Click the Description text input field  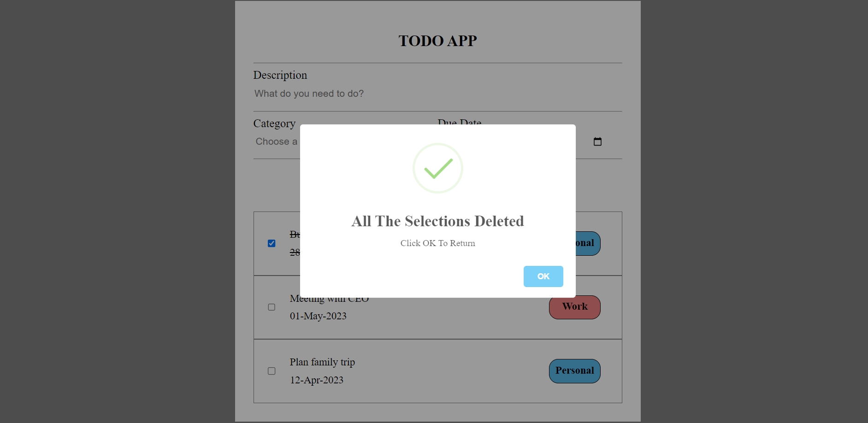[x=437, y=93]
